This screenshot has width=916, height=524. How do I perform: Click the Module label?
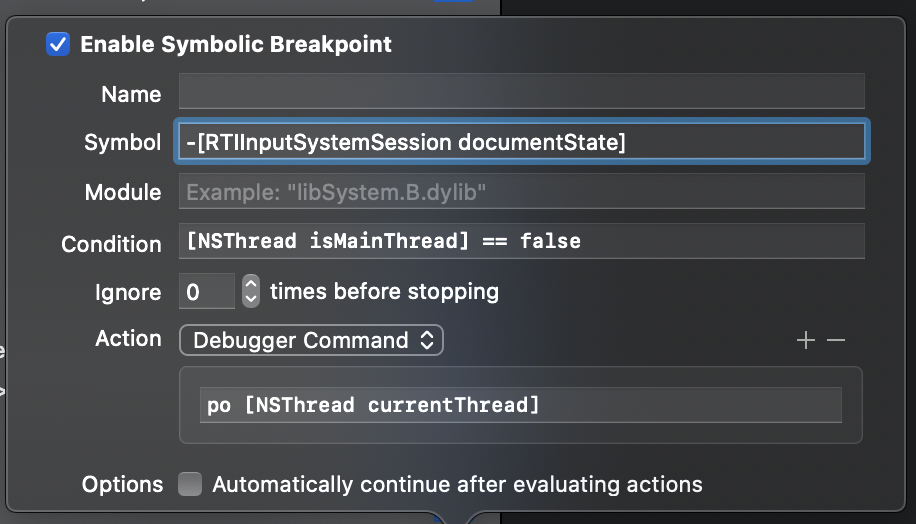pos(122,193)
